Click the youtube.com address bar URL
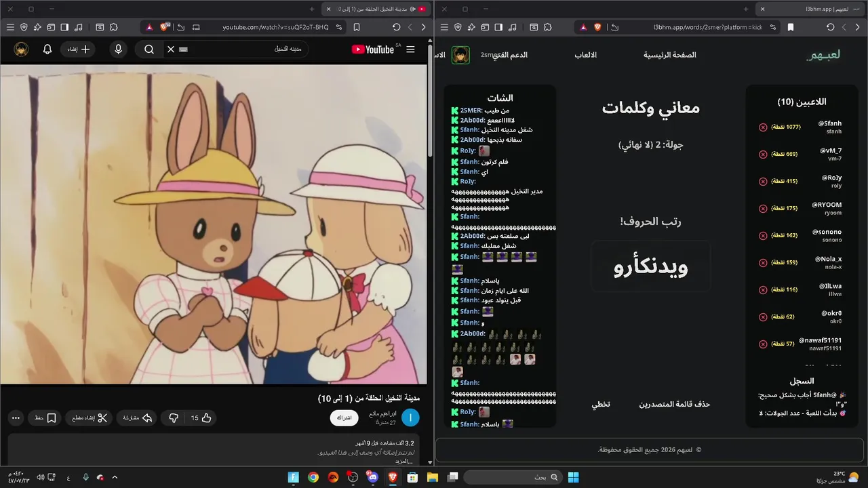Image resolution: width=868 pixels, height=488 pixels. tap(275, 27)
